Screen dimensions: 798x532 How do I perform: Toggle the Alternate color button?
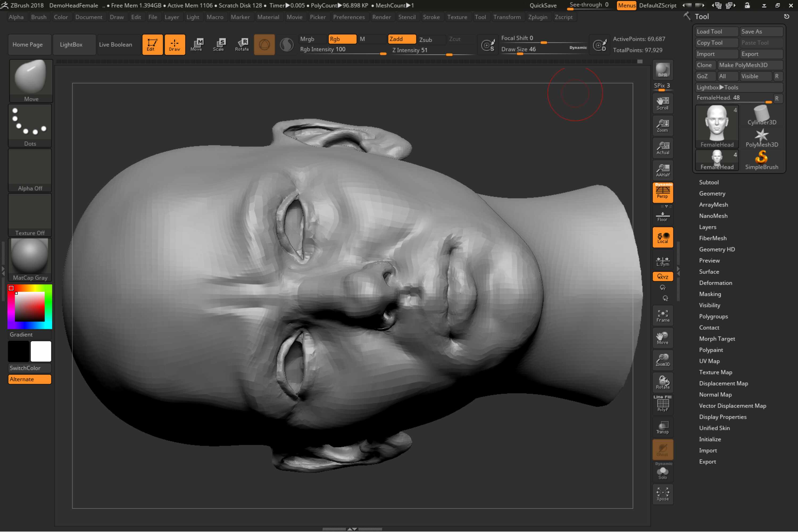(30, 379)
